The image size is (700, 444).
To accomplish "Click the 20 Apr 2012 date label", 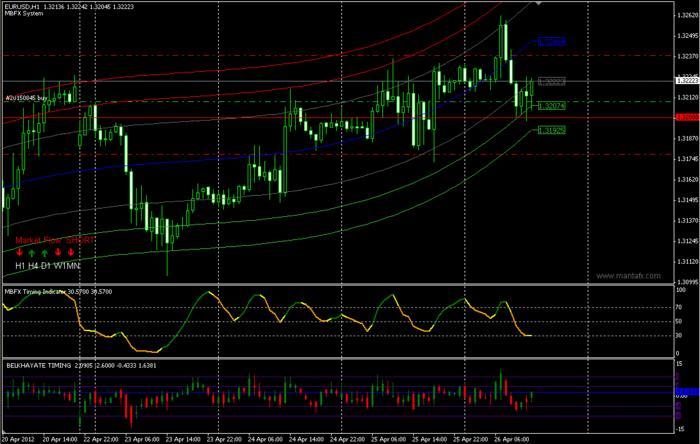I will point(17,439).
